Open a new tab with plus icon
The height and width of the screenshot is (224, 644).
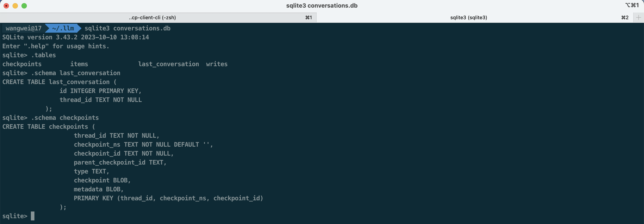click(638, 17)
